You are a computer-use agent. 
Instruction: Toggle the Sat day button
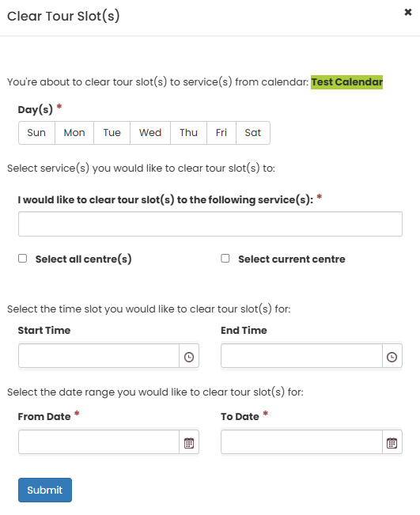point(253,133)
